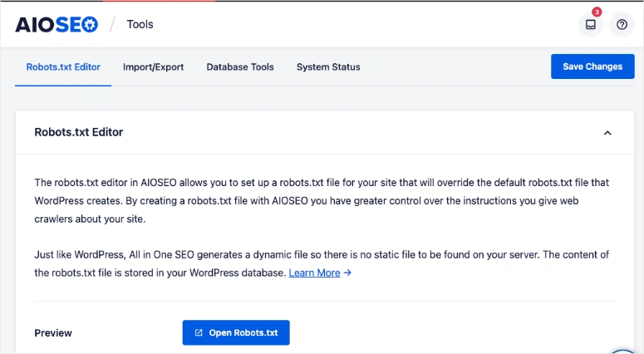Screen dimensions: 644x354
Task: Click the Open Robots.txt button
Action: 236,333
